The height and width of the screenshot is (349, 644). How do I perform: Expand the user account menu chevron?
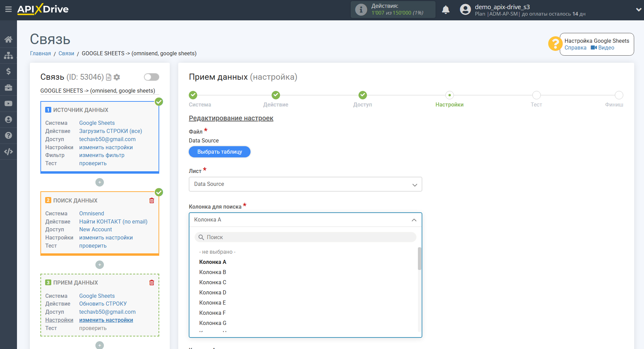click(638, 10)
